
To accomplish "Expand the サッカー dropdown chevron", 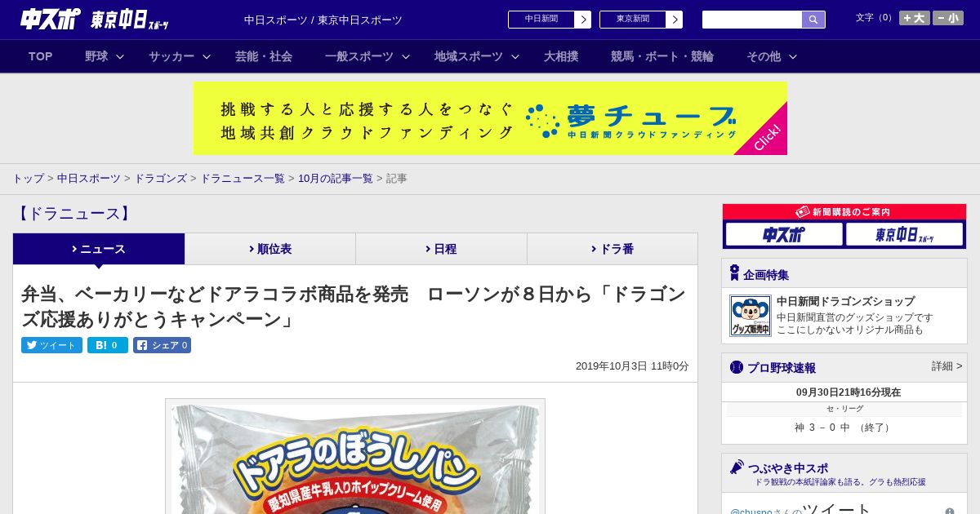I will coord(207,56).
